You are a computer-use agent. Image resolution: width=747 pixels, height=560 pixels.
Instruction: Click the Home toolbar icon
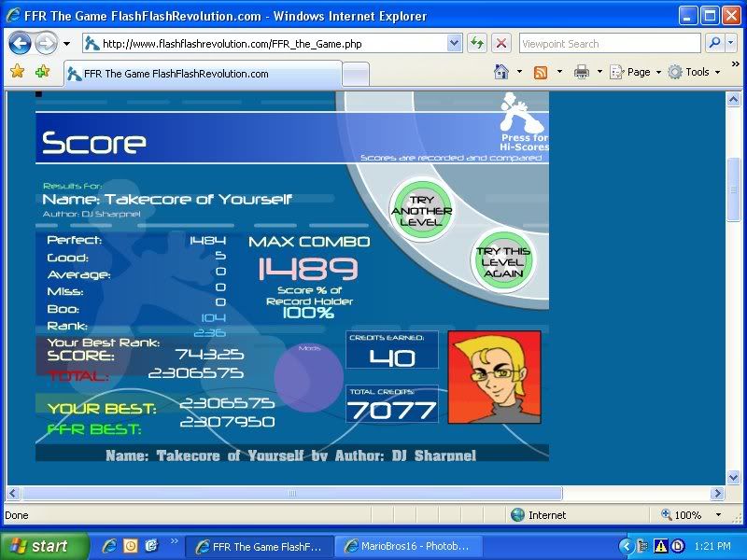coord(501,72)
